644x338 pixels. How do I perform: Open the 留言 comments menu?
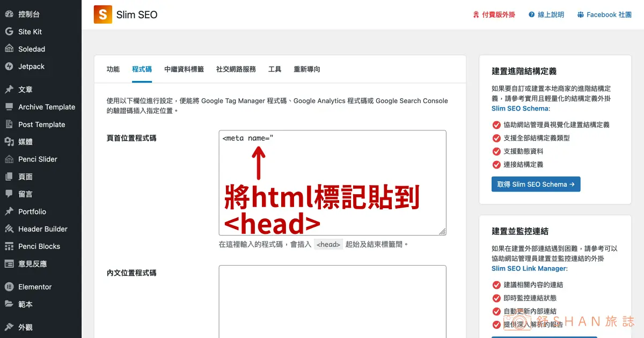41,194
